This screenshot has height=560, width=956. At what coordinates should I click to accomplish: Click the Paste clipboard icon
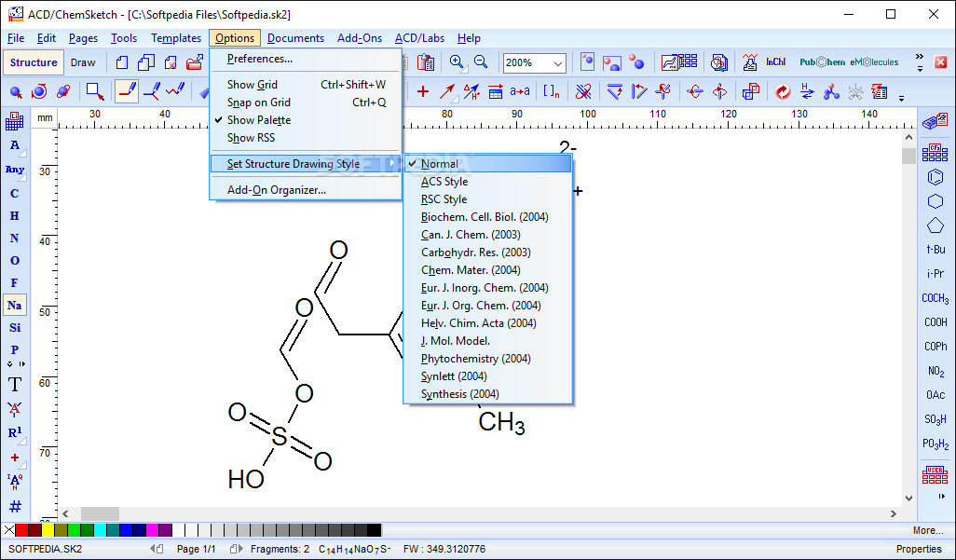426,62
